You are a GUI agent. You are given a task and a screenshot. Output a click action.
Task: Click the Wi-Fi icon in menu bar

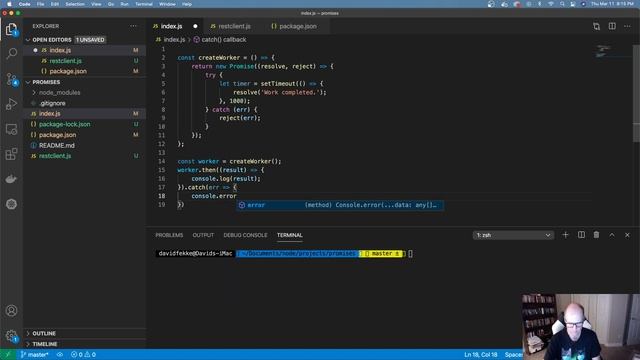pyautogui.click(x=551, y=4)
